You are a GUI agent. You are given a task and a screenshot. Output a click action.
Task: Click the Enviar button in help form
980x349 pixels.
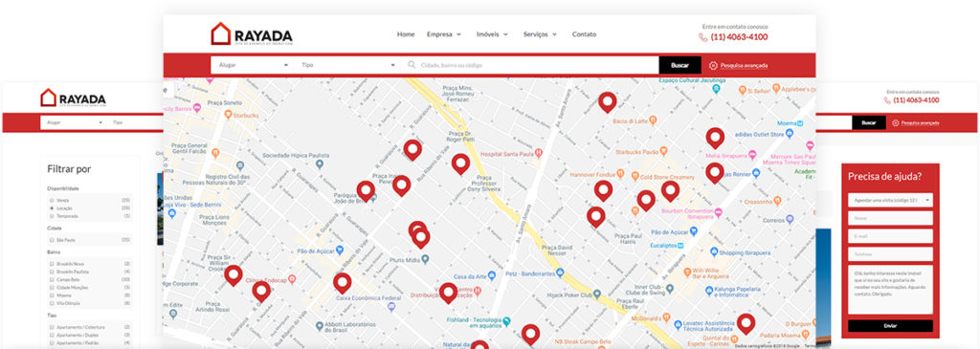click(890, 326)
